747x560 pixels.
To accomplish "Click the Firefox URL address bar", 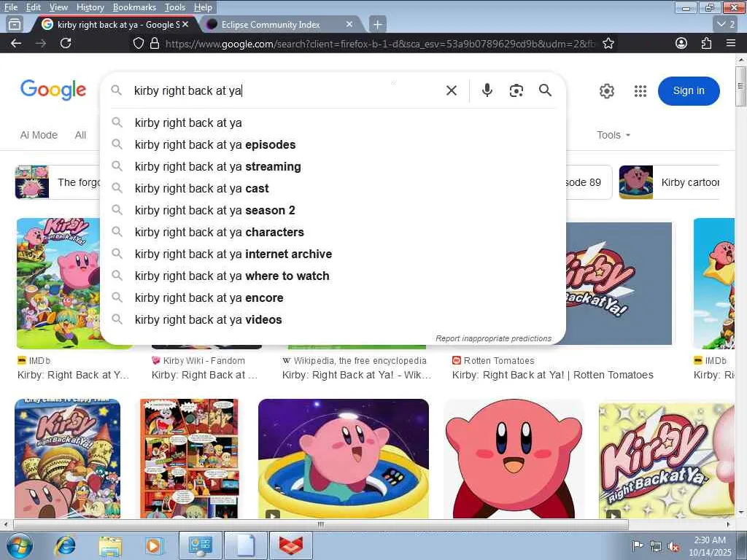I will [x=379, y=44].
